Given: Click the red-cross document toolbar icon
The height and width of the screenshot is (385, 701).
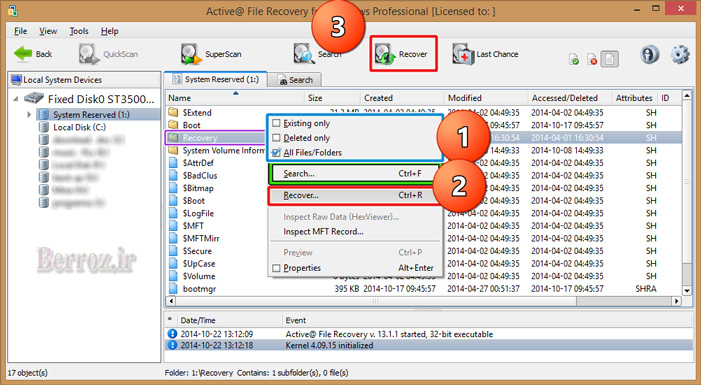Looking at the screenshot, I should (x=592, y=59).
